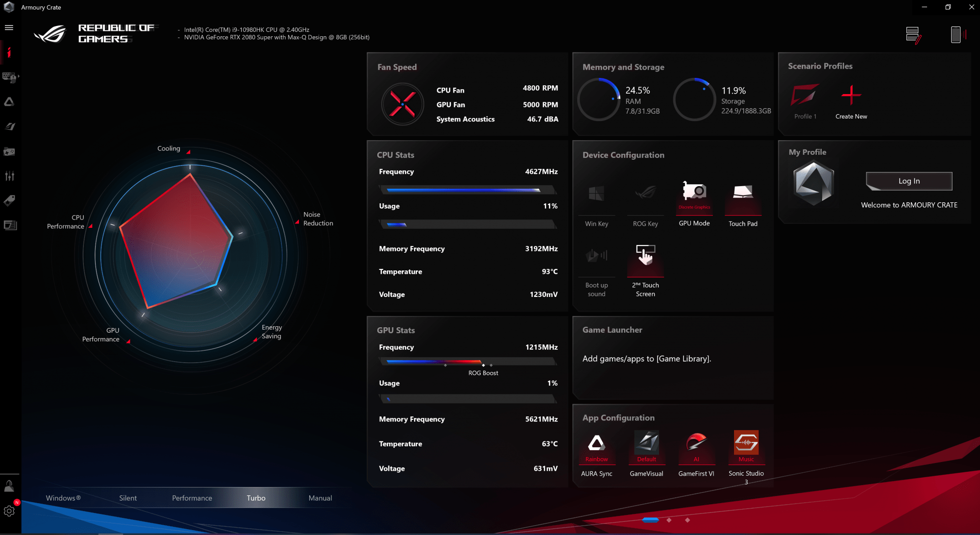This screenshot has height=535, width=980.
Task: Click the Log In button
Action: click(909, 181)
